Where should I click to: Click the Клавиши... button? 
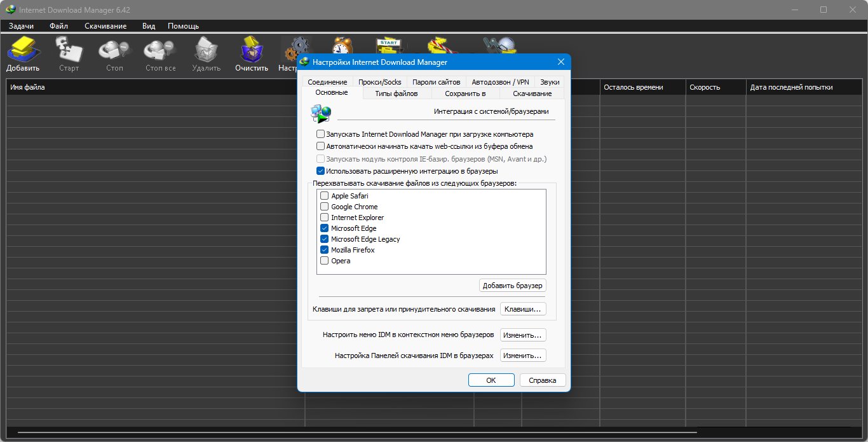pos(523,309)
